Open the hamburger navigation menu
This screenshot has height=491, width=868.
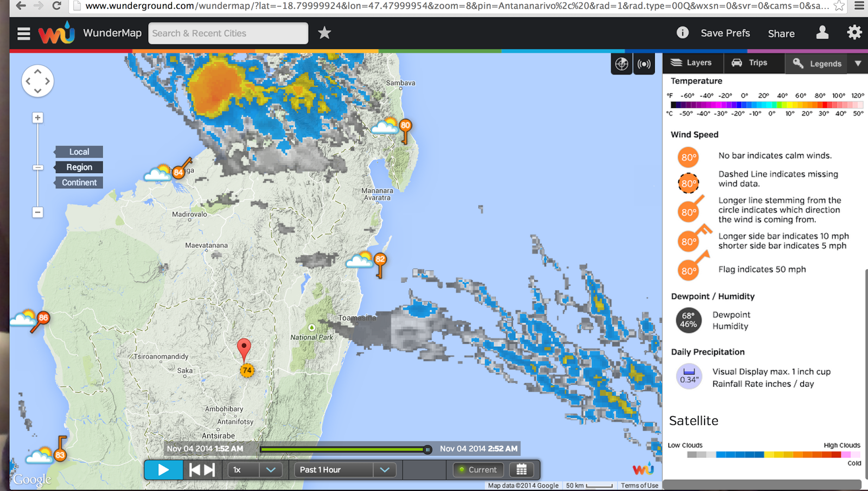point(23,33)
